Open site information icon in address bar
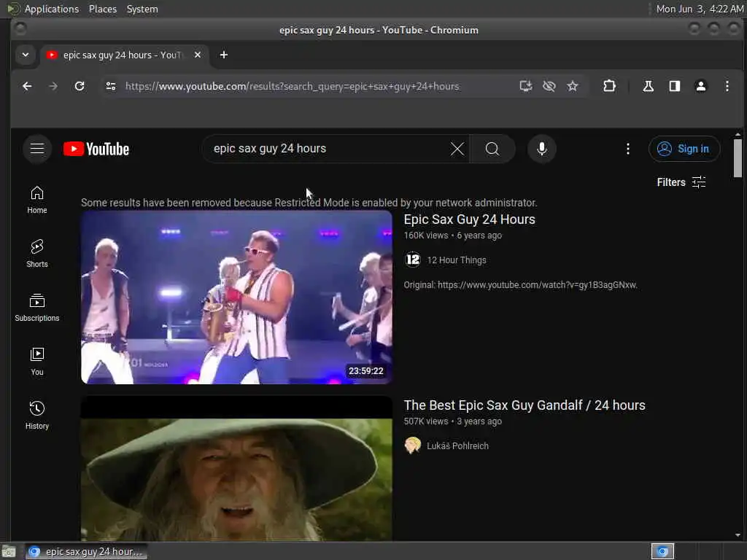The width and height of the screenshot is (747, 560). (111, 86)
